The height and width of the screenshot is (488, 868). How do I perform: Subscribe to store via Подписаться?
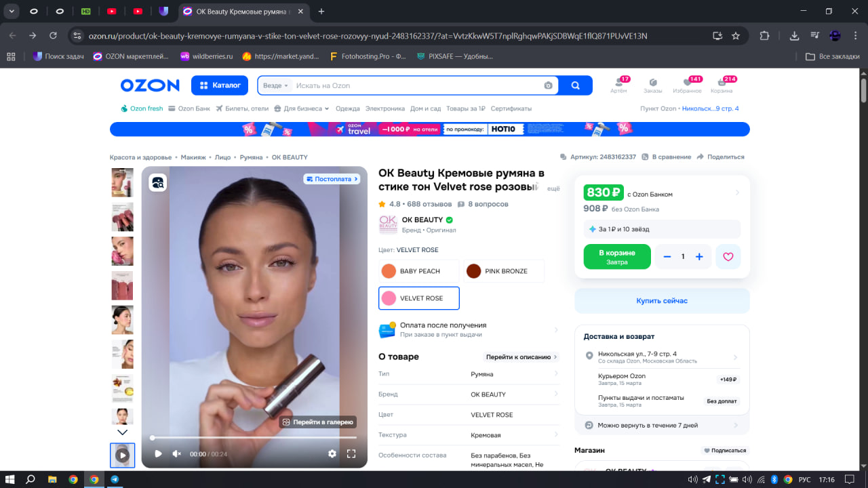click(725, 450)
